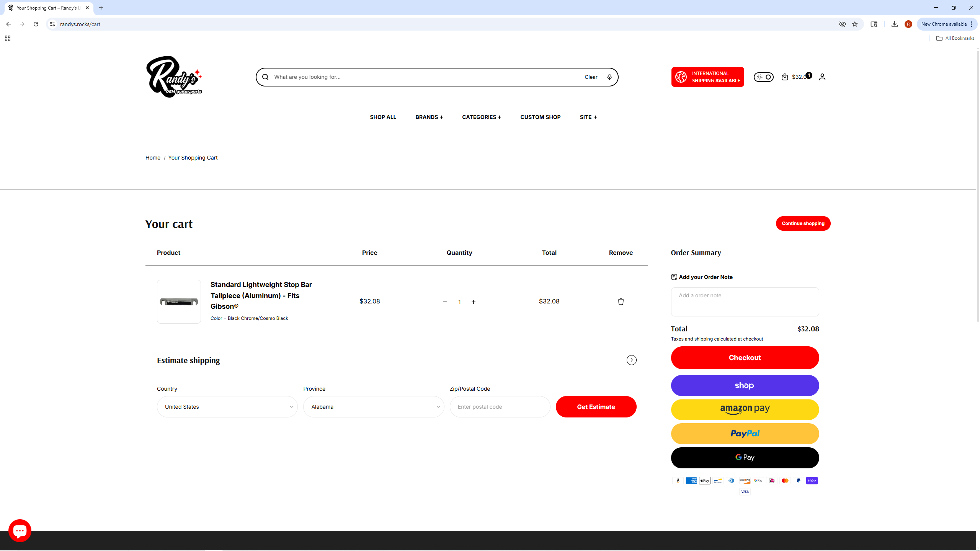The width and height of the screenshot is (980, 551).
Task: Open the Country dropdown showing United States
Action: 227,407
